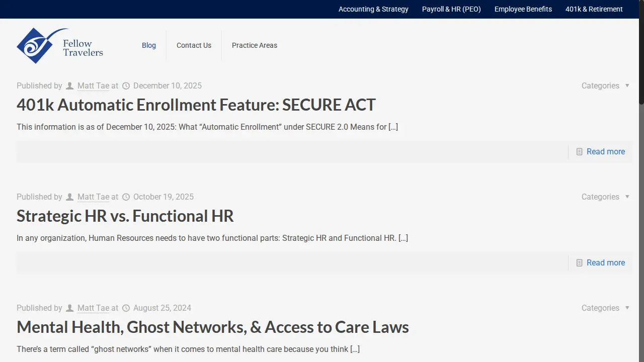Screen dimensions: 644x362
Task: Click the date text October 19, 2025
Action: coord(164,197)
